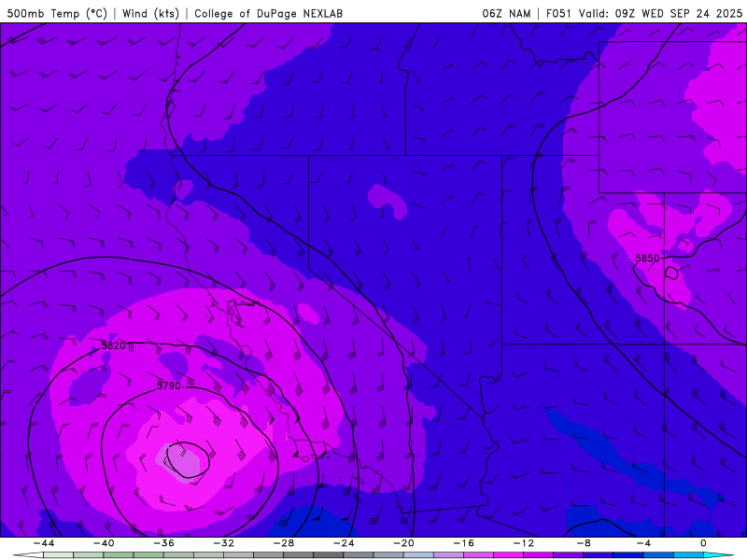
Task: Click the 'Valid: 09Z WED SEP 24 2025' text
Action: coord(660,13)
